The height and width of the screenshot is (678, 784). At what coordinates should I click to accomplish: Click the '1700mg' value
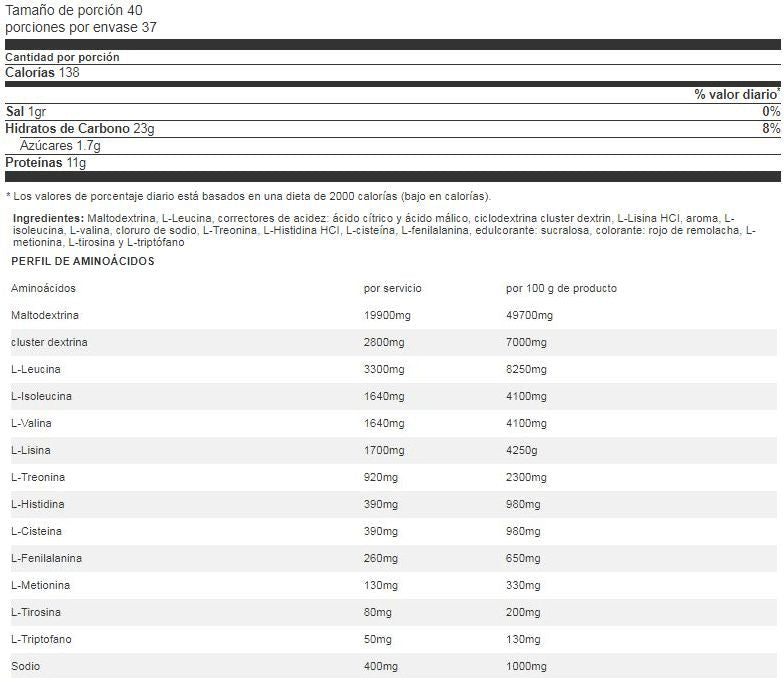point(384,450)
